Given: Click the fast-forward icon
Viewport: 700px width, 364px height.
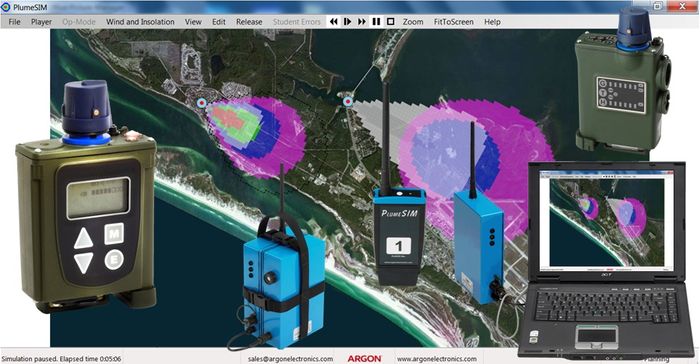Looking at the screenshot, I should [362, 21].
